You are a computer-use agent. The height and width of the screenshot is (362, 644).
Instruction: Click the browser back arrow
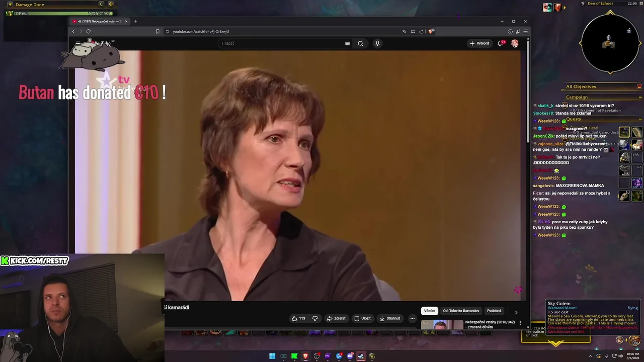73,31
